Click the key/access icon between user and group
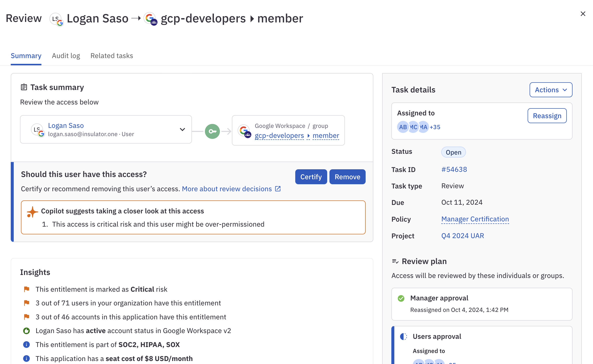This screenshot has height=364, width=593. point(212,131)
